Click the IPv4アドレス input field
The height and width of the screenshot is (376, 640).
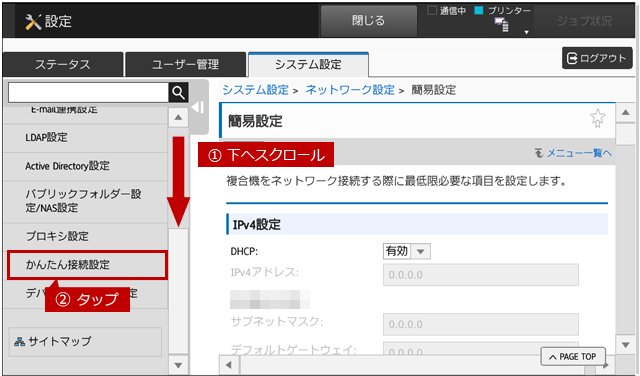tap(480, 275)
